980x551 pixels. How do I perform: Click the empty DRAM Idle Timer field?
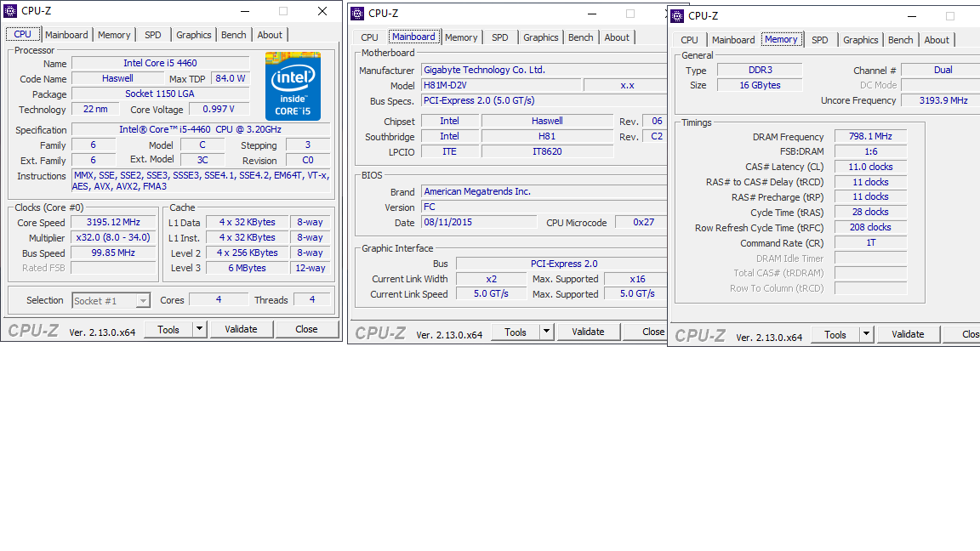870,258
